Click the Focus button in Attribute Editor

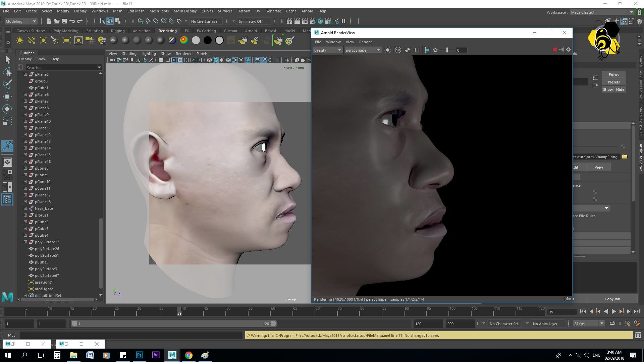pos(613,75)
